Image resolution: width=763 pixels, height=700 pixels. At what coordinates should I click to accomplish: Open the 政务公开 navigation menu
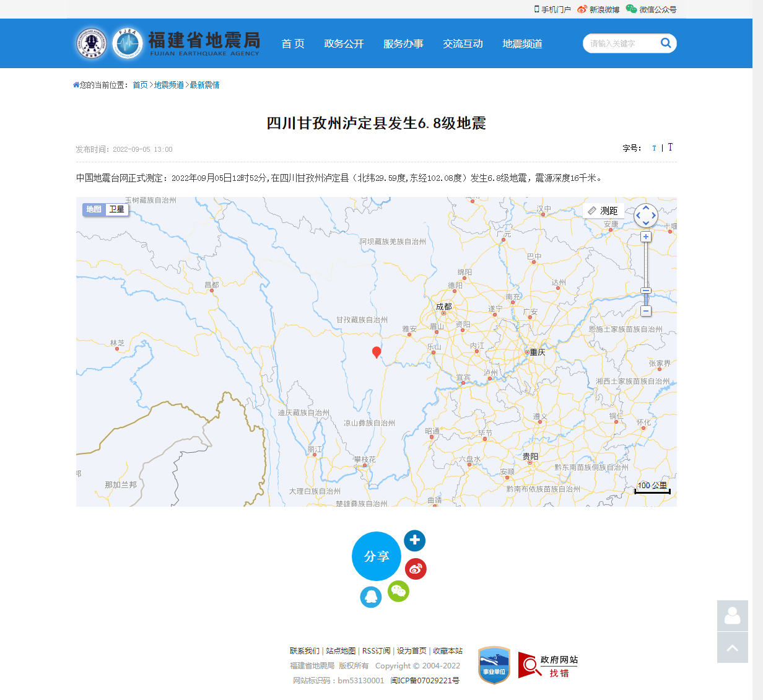[344, 43]
